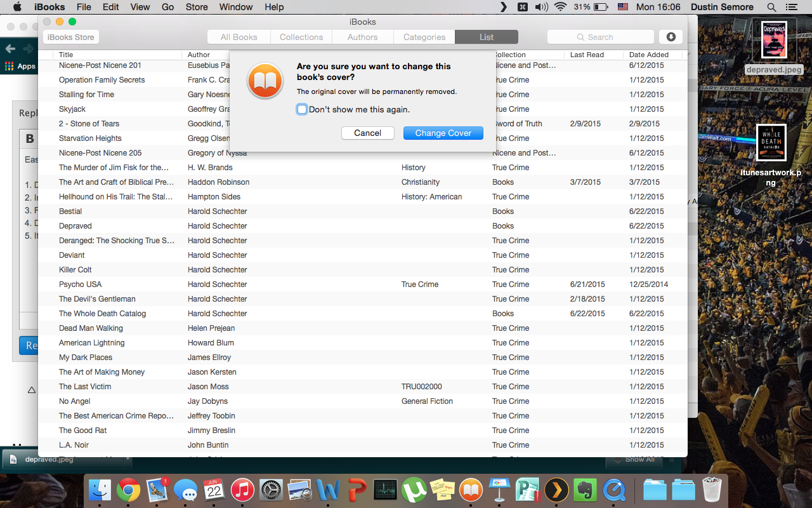Open Preview from the Dock
This screenshot has height=508, width=812.
[x=299, y=490]
